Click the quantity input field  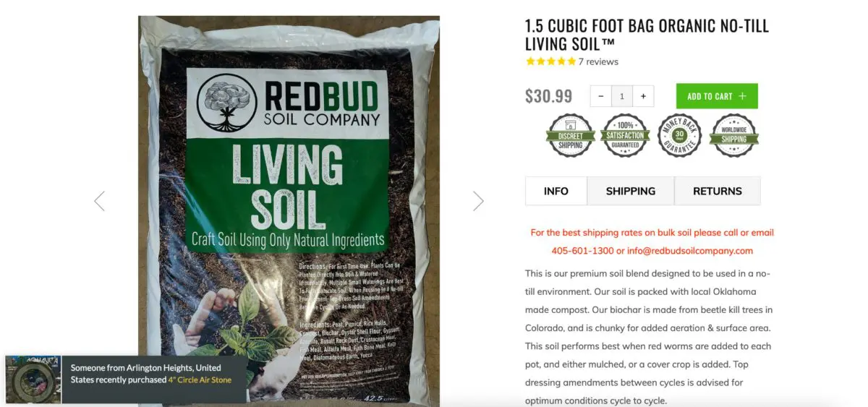coord(622,96)
